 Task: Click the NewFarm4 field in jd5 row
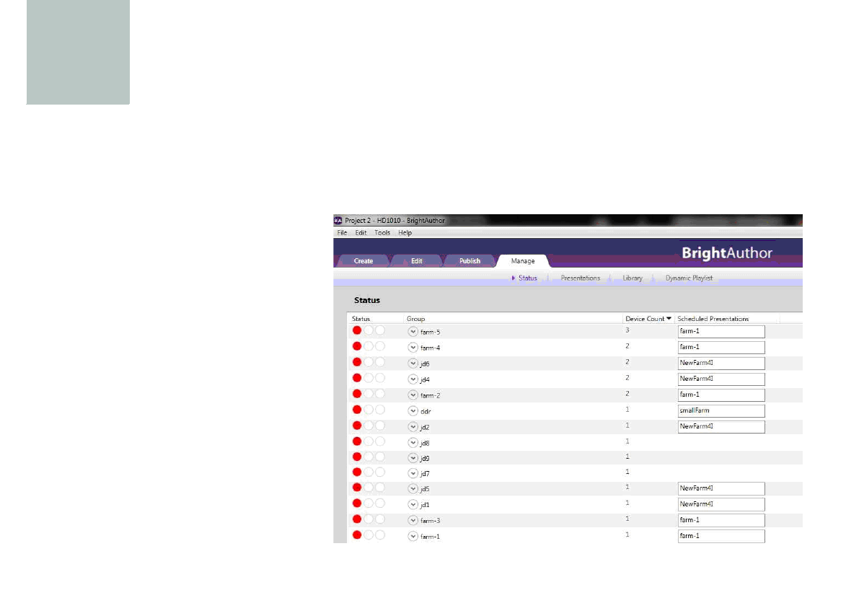(x=721, y=489)
